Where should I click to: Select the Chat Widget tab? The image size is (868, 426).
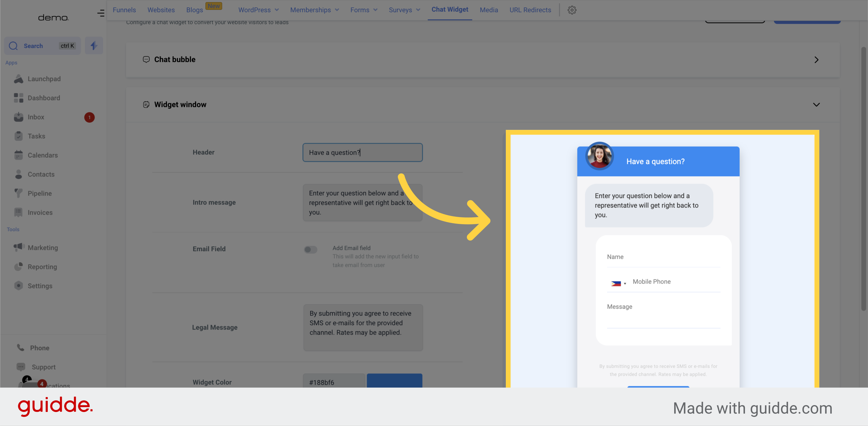coord(450,10)
